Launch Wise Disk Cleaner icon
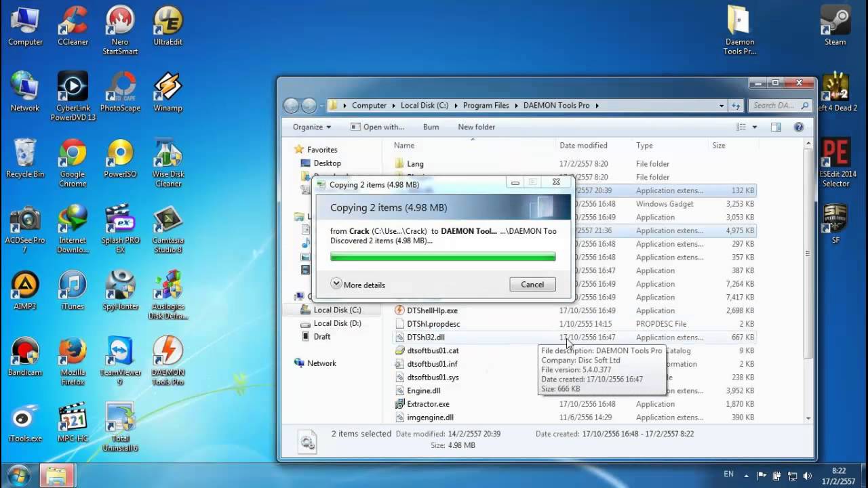The height and width of the screenshot is (488, 868). (x=167, y=163)
